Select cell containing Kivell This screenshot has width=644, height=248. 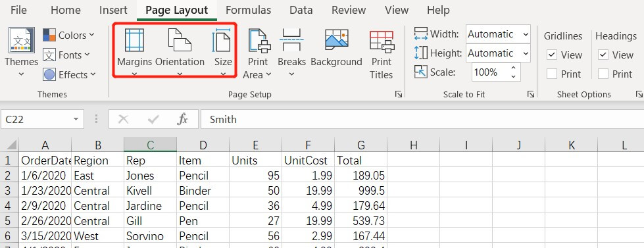[151, 191]
